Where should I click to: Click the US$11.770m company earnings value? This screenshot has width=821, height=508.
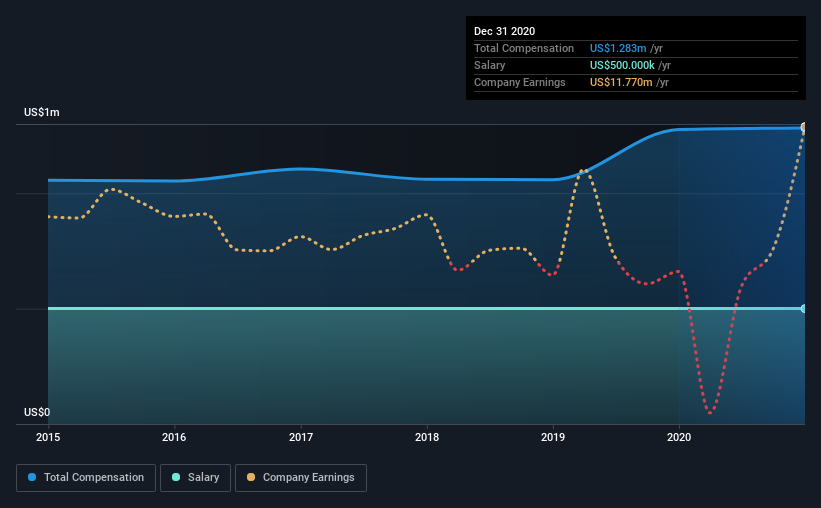point(621,82)
